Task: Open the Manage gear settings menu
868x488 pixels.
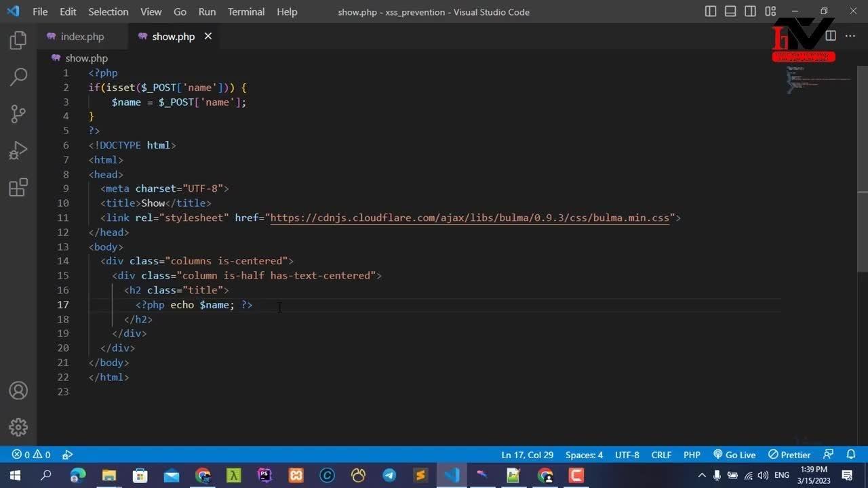Action: (18, 427)
